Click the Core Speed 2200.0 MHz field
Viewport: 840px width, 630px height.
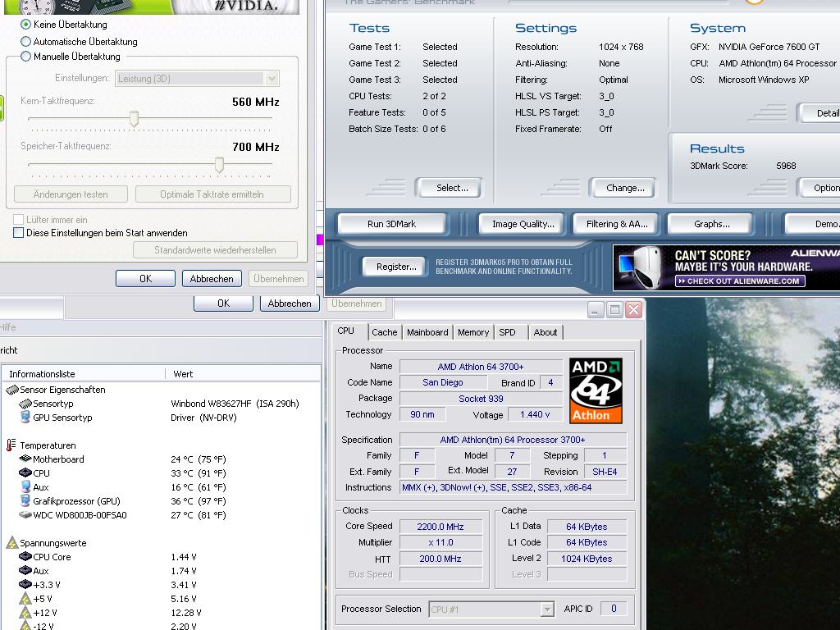[441, 527]
